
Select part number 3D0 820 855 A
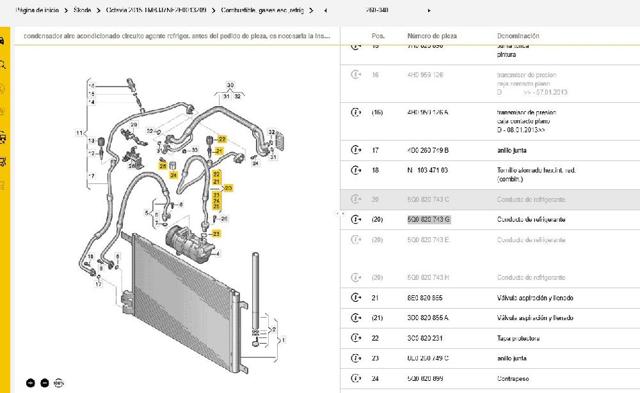428,318
